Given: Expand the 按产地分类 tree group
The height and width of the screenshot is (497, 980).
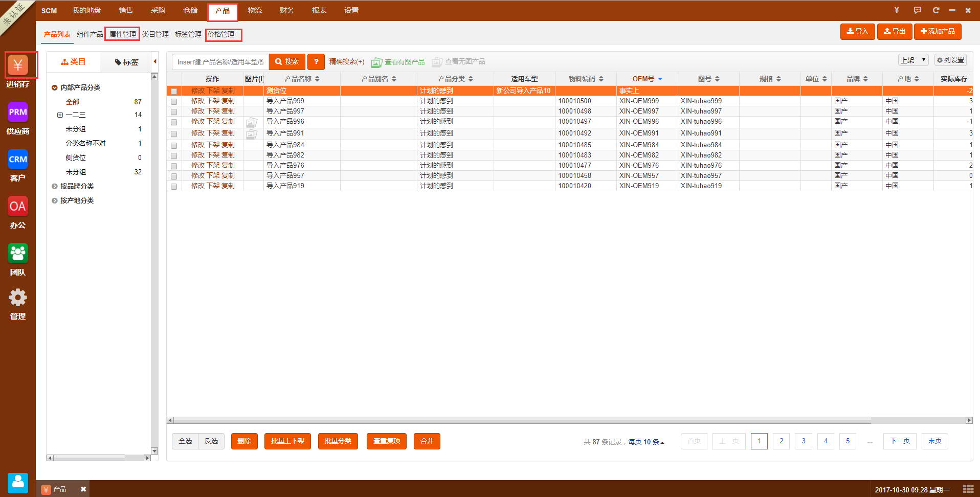Looking at the screenshot, I should click(x=54, y=200).
